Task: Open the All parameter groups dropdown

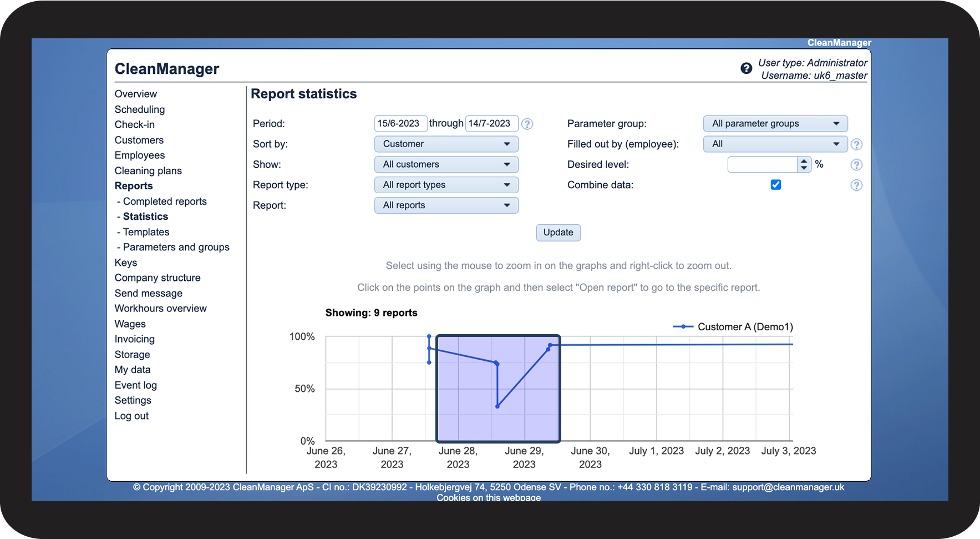Action: (x=775, y=124)
